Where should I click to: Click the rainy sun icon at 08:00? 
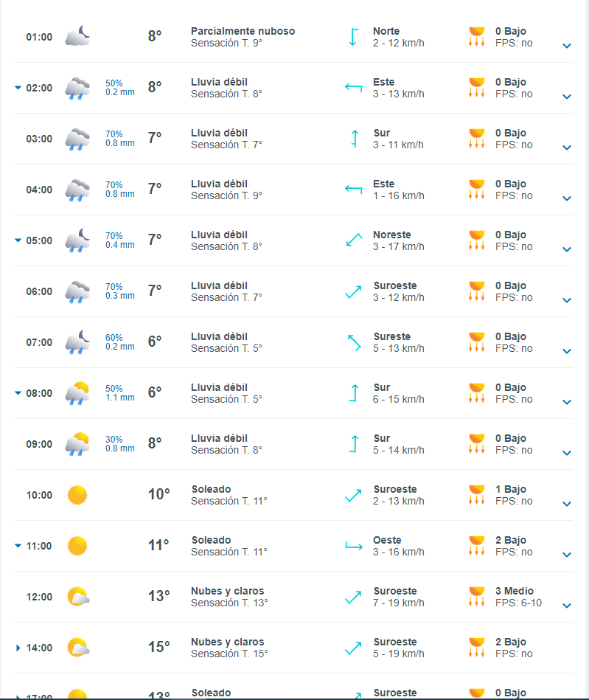[x=77, y=393]
